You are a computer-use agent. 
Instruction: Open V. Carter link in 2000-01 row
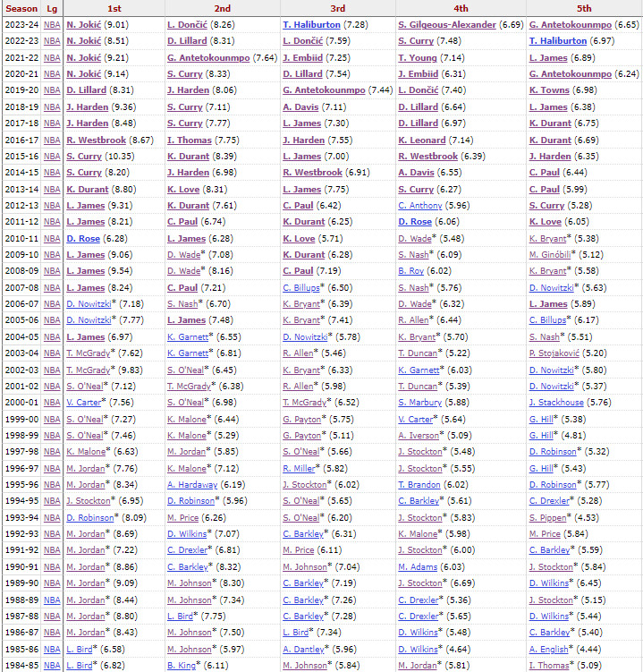[83, 403]
